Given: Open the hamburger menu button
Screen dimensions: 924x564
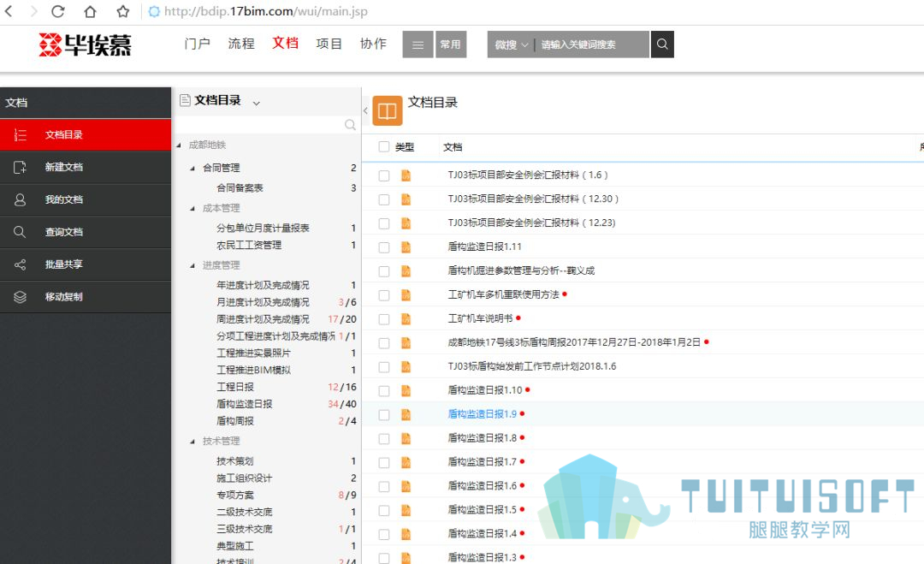Looking at the screenshot, I should pyautogui.click(x=418, y=45).
